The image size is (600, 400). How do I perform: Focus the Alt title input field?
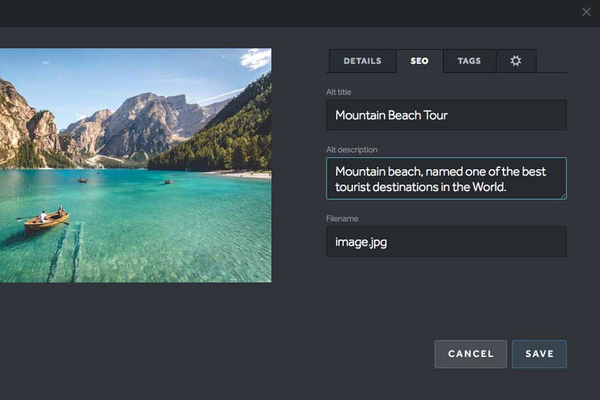tap(446, 115)
